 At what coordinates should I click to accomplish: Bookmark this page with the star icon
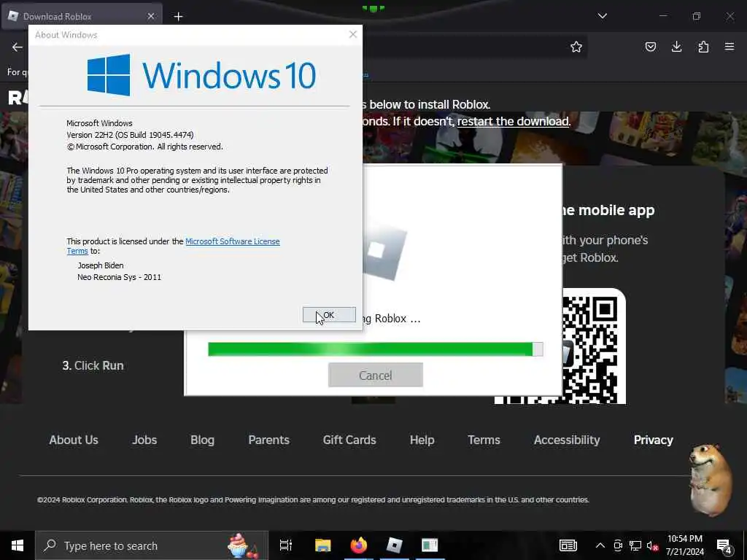pyautogui.click(x=576, y=47)
